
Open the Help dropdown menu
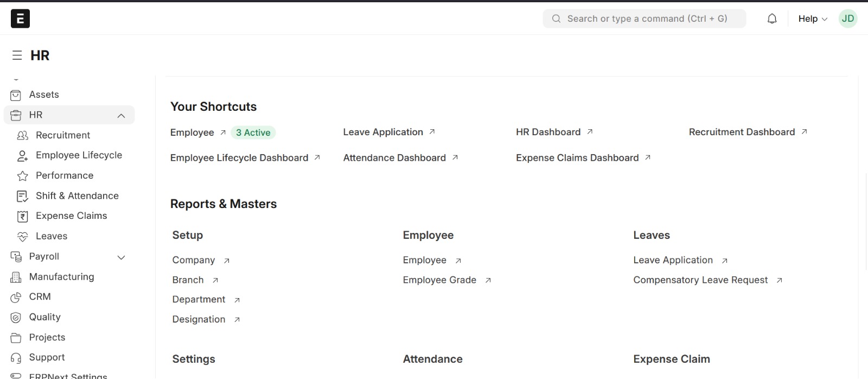[x=812, y=18]
